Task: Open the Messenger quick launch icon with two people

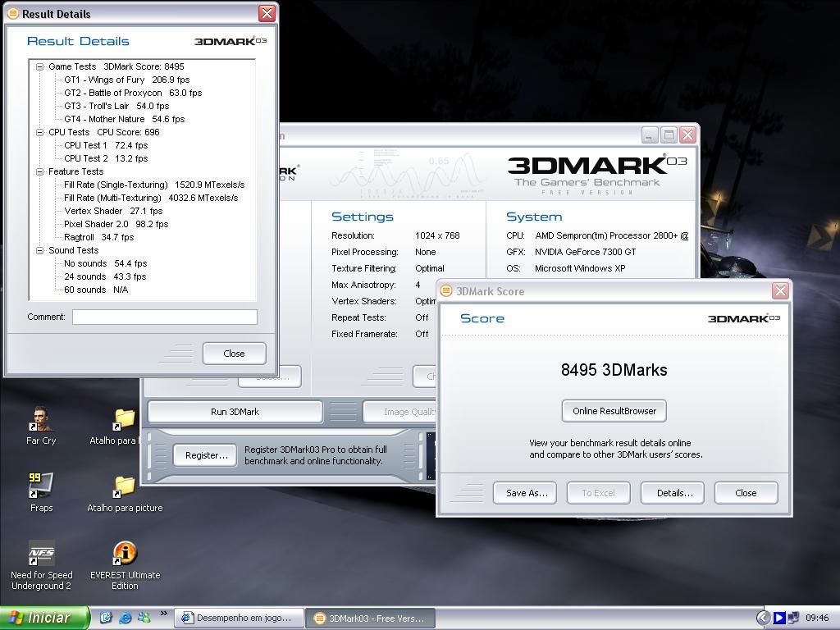Action: click(144, 618)
